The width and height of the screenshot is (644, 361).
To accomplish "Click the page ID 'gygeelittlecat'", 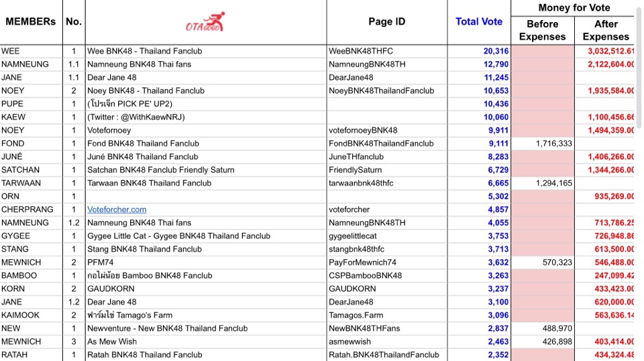I will [x=352, y=236].
